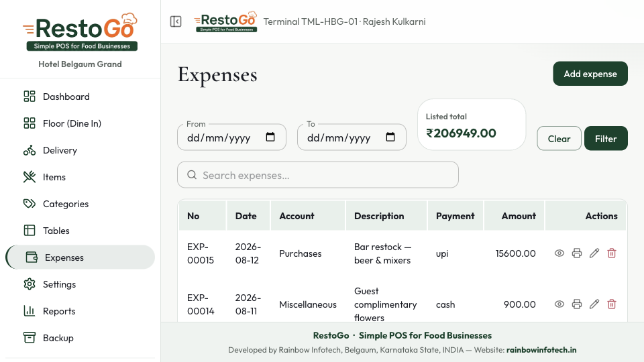Screen dimensions: 644x362
Task: Select Tables in the sidebar
Action: [x=80, y=231]
